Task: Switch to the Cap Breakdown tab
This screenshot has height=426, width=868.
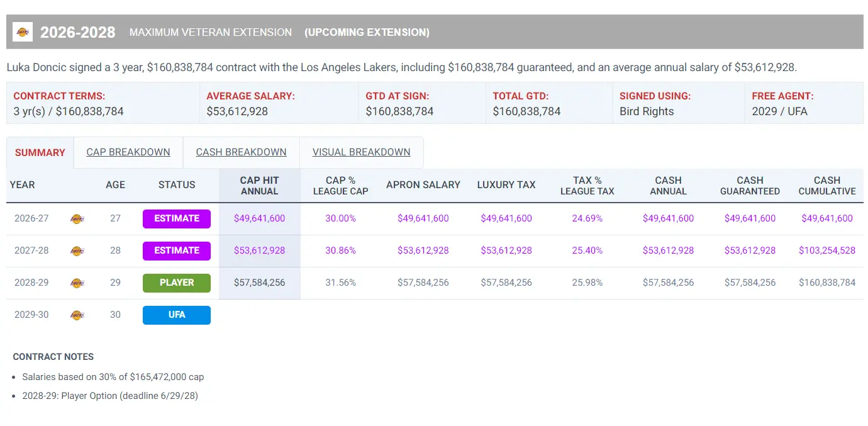Action: click(x=128, y=152)
